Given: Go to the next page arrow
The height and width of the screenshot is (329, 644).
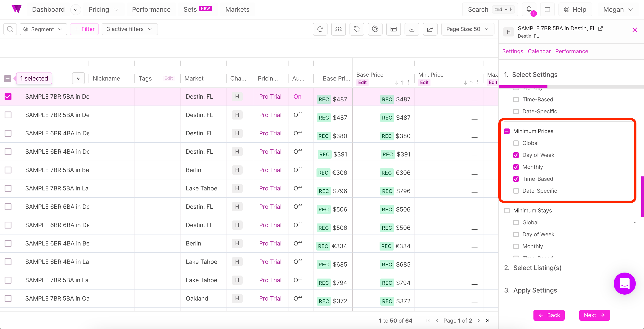Looking at the screenshot, I should 478,321.
